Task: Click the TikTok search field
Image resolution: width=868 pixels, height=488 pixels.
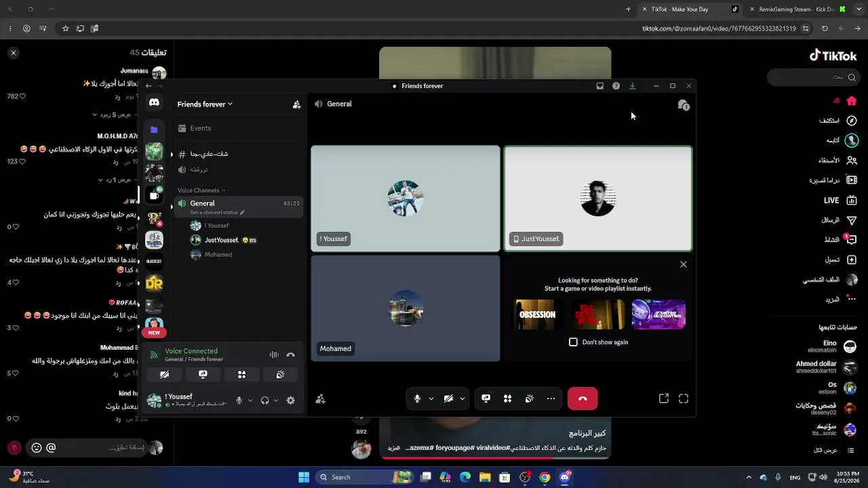Action: click(814, 77)
